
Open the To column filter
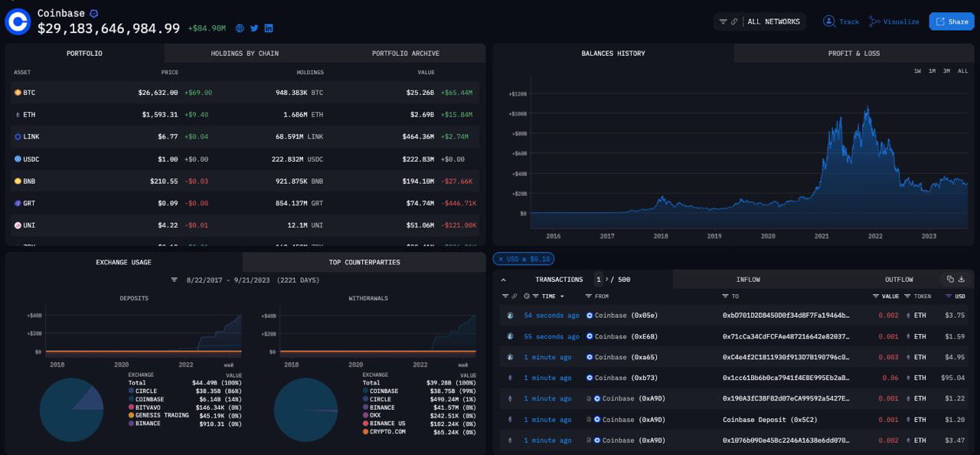[725, 296]
